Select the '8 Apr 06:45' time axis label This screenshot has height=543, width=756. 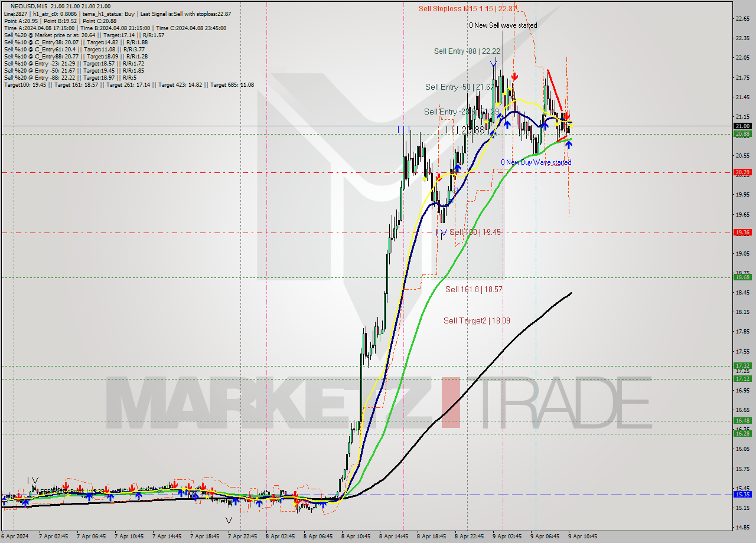click(x=318, y=537)
